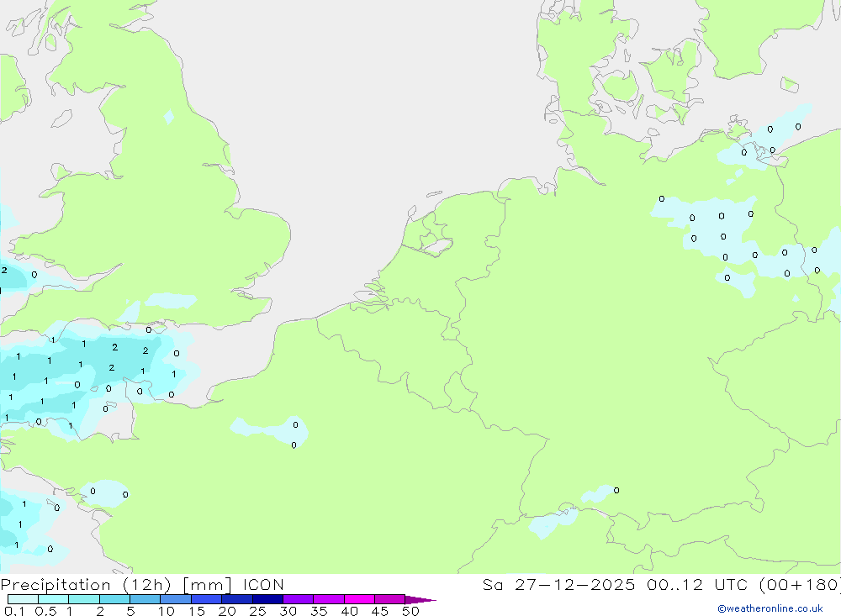This screenshot has width=841, height=616.
Task: Click the '35' legend scale label
Action: click(x=319, y=611)
